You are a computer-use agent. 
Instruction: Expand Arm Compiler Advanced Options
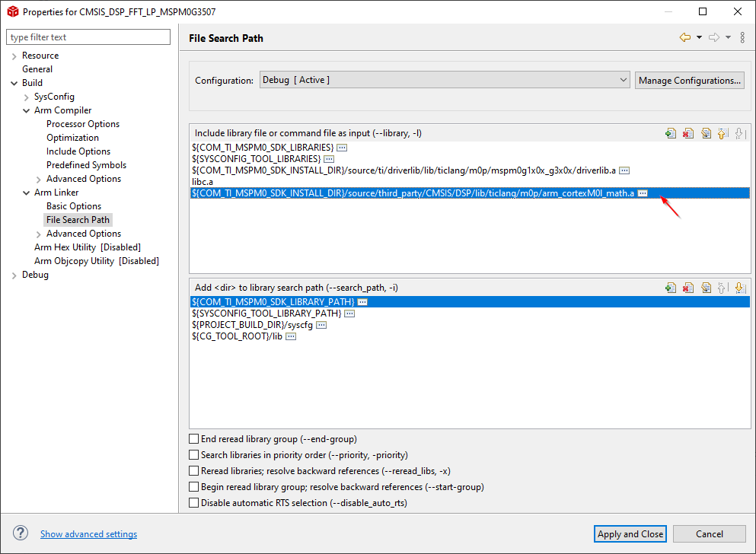pyautogui.click(x=39, y=180)
